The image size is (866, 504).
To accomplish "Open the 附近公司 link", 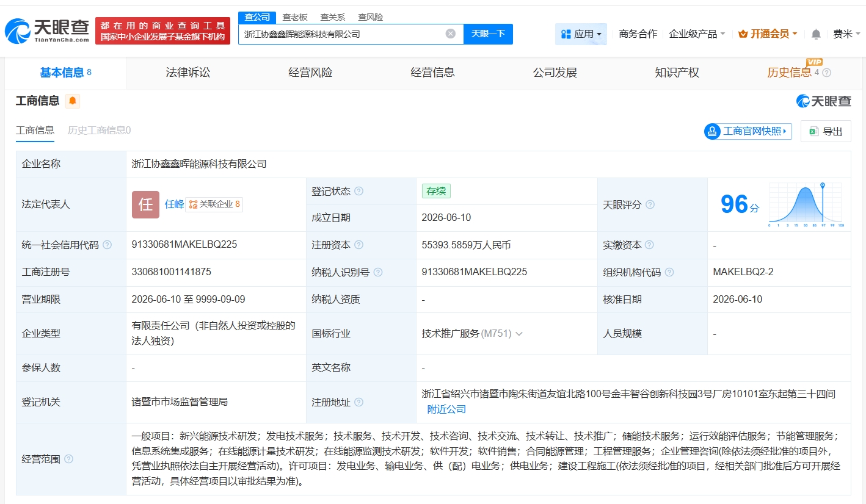I will (x=446, y=409).
